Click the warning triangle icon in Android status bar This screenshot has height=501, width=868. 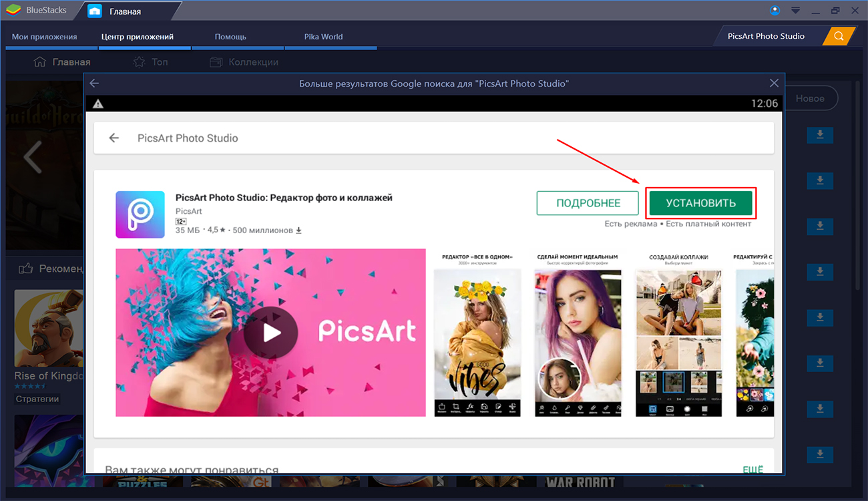98,104
